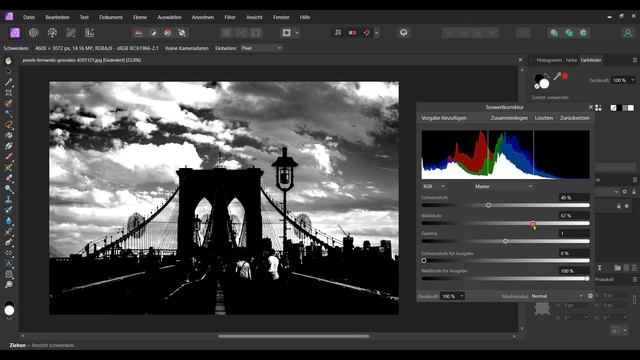640x360 pixels.
Task: Open Tonwertkorrektur gear settings
Action: [590, 296]
